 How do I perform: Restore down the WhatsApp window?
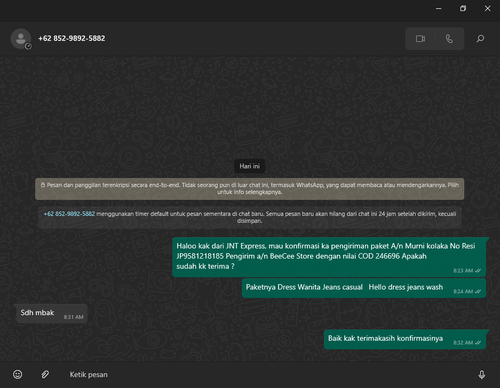coord(463,8)
